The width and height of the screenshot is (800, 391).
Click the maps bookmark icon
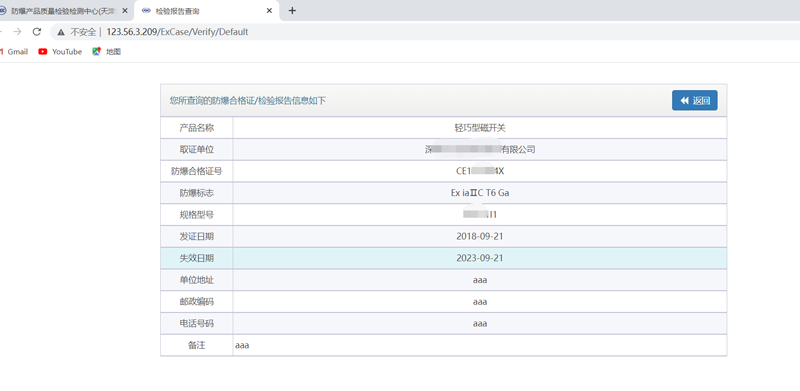coord(96,52)
